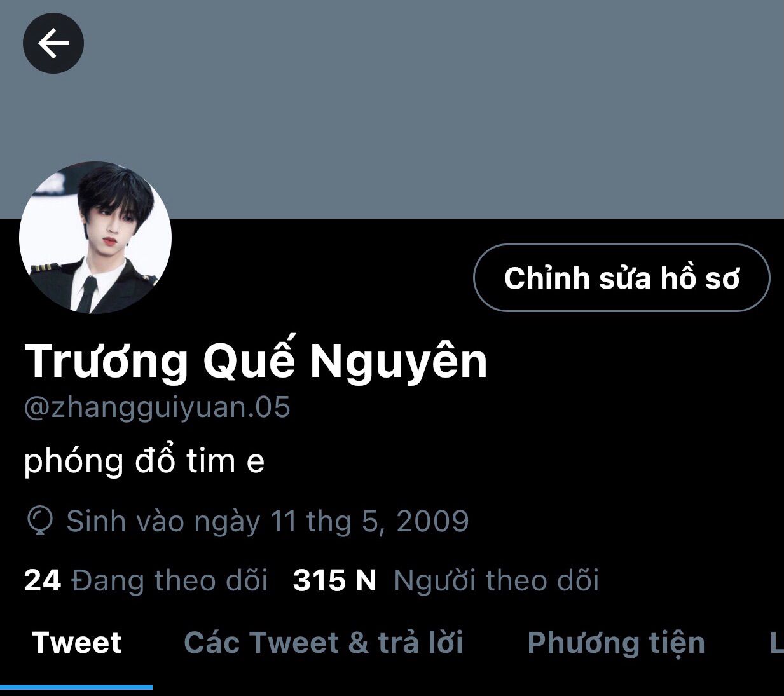This screenshot has width=784, height=696.
Task: Open the "Phương tiện" media tab
Action: (616, 643)
